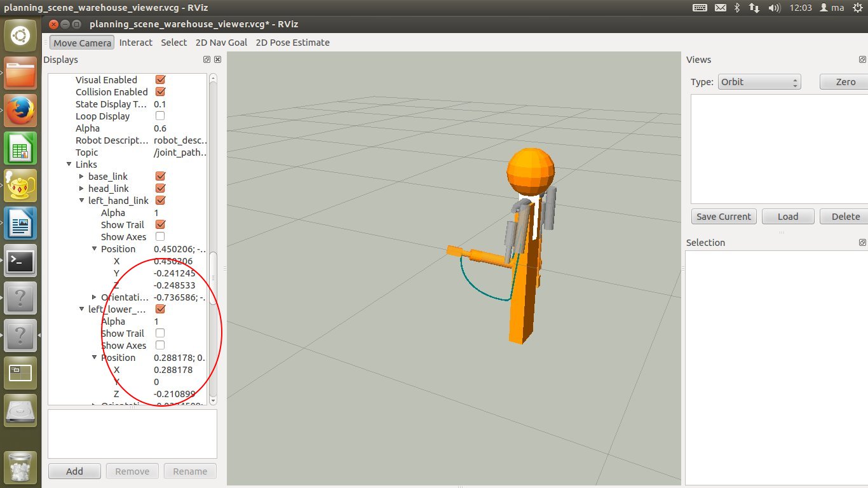This screenshot has height=488, width=868.
Task: Open the clock showing 12:03
Action: coord(801,8)
